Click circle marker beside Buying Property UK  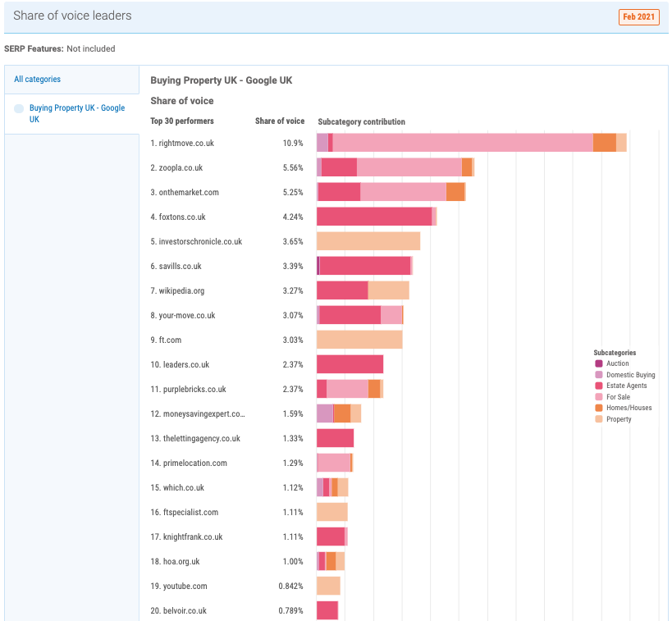click(x=19, y=108)
